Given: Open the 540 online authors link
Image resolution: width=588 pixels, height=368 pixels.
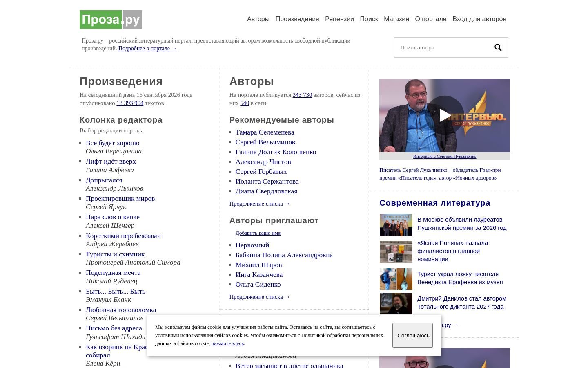Looking at the screenshot, I should click(x=245, y=103).
